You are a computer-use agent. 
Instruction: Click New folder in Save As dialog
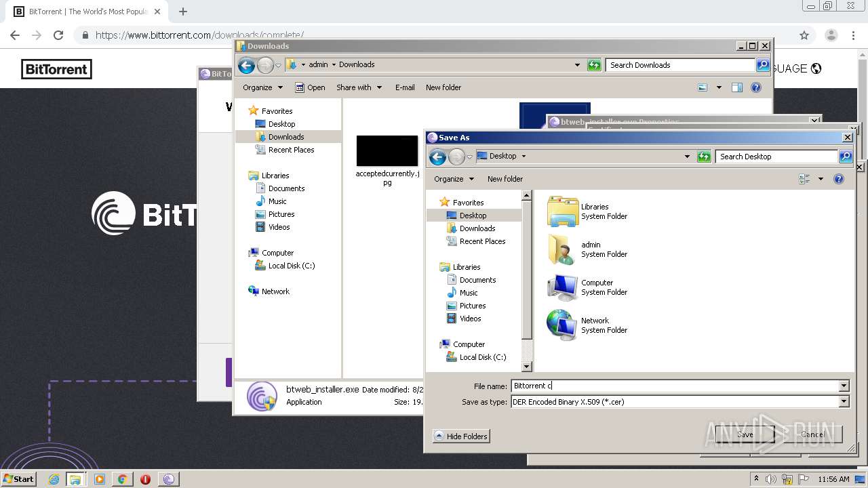505,179
